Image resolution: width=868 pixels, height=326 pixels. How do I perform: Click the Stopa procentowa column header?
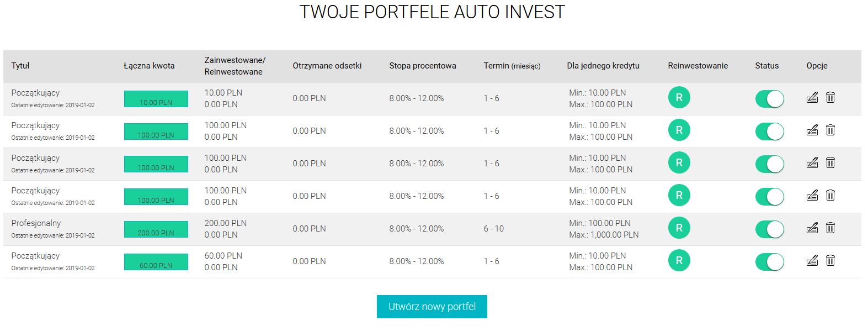pos(423,66)
